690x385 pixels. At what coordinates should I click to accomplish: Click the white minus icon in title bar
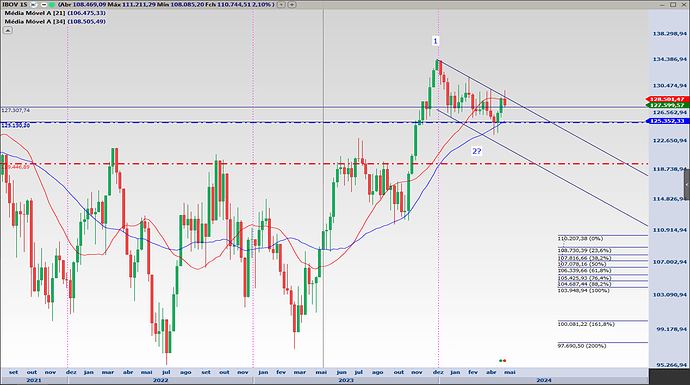click(44, 4)
